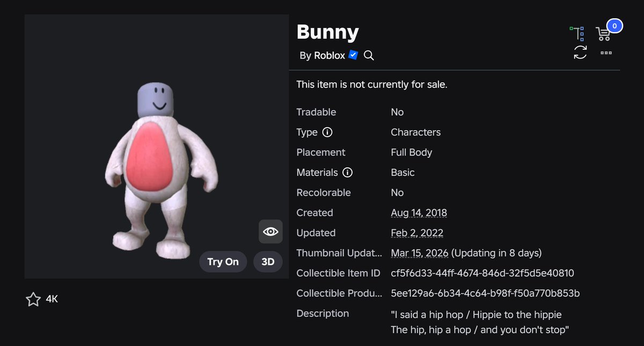Viewport: 644px width, 346px height.
Task: Click the Bunny item title
Action: 327,32
